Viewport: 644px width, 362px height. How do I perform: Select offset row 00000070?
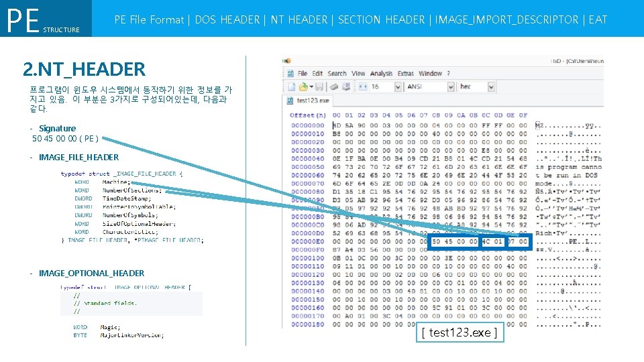(x=308, y=184)
